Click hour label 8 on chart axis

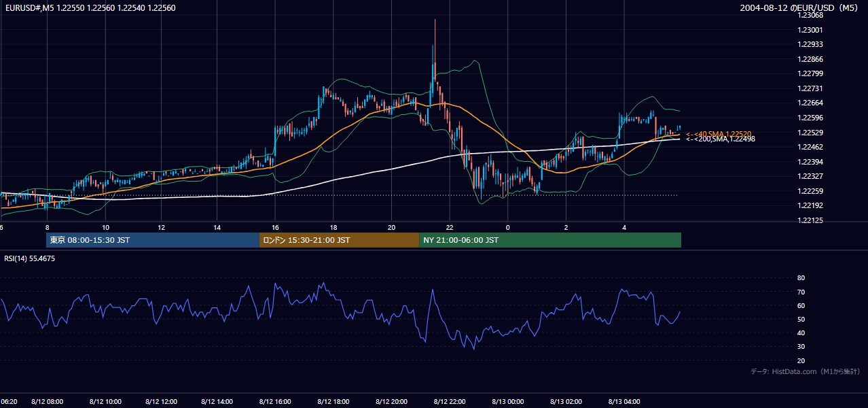[47, 227]
